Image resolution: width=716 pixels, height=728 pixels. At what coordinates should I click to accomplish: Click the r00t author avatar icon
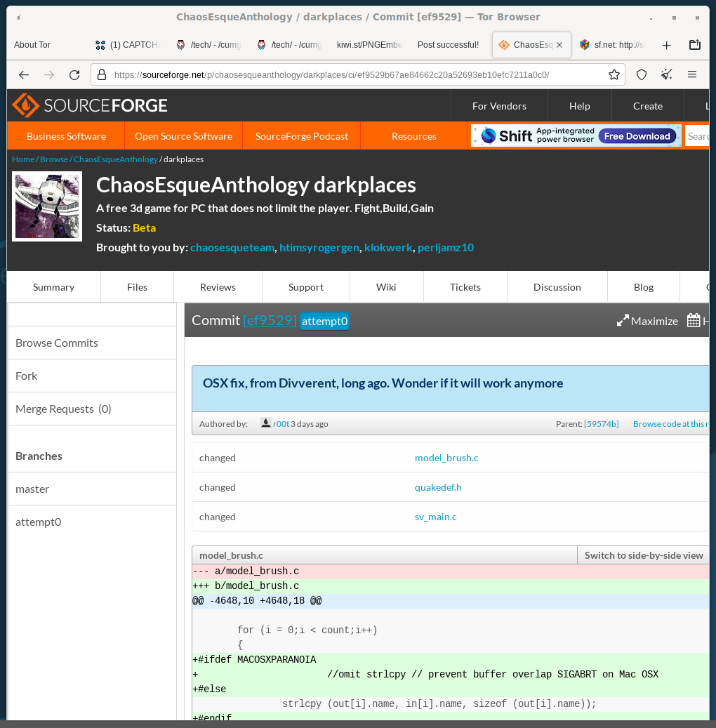(x=265, y=423)
